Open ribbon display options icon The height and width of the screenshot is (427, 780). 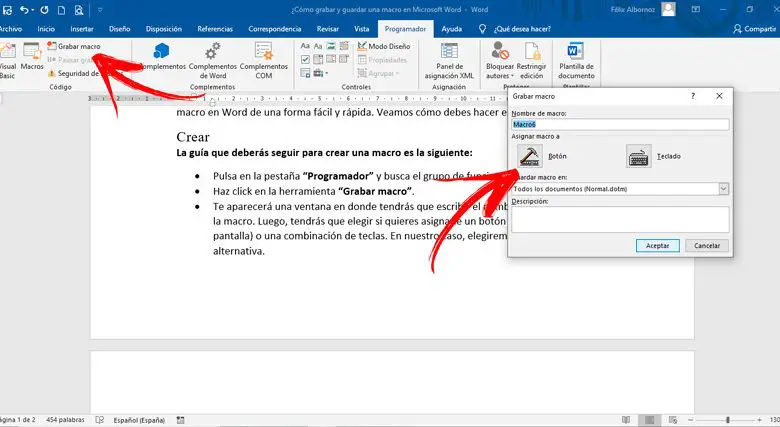[x=696, y=9]
